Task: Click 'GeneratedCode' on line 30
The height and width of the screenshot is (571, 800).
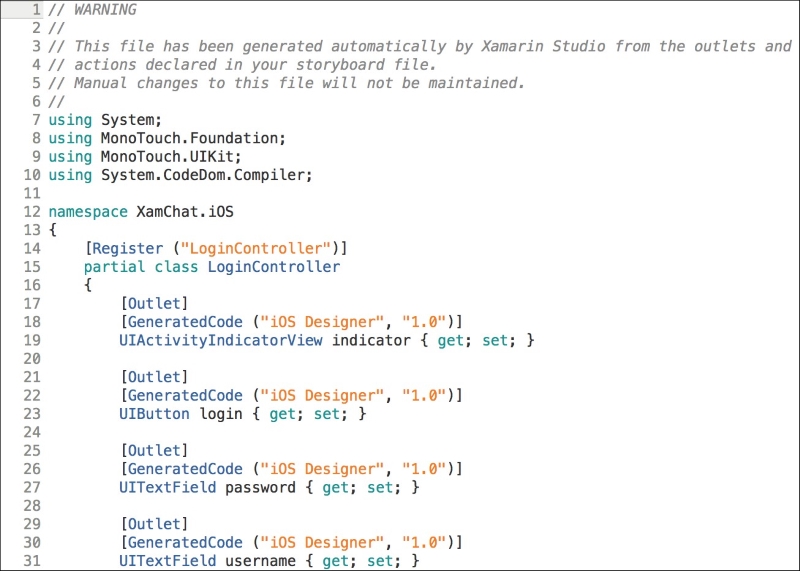Action: coord(185,542)
